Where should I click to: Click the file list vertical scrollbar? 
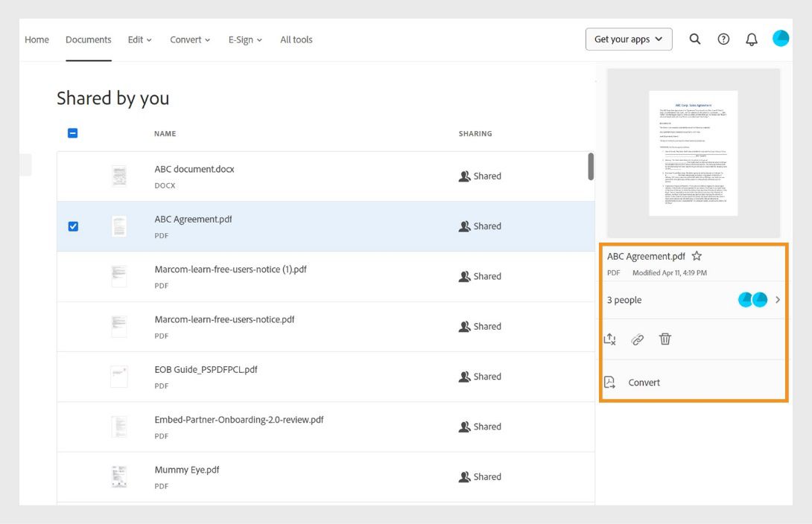pos(591,167)
